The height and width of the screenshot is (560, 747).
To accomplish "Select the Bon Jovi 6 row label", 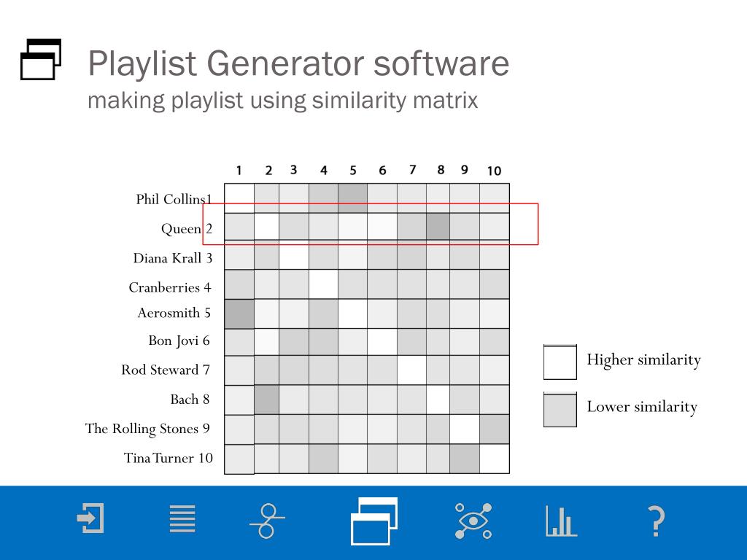I will coord(179,341).
